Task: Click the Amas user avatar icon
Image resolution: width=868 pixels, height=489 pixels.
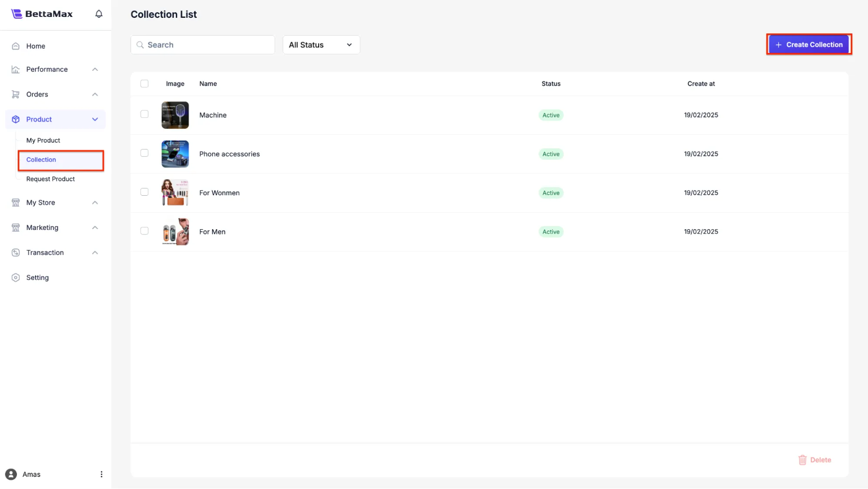Action: click(11, 474)
